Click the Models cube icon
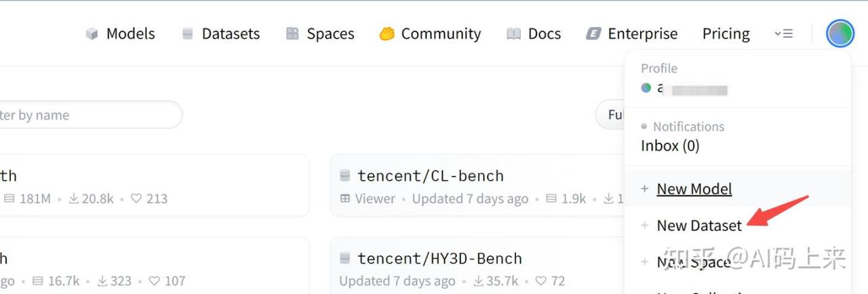This screenshot has height=294, width=868. [x=92, y=34]
